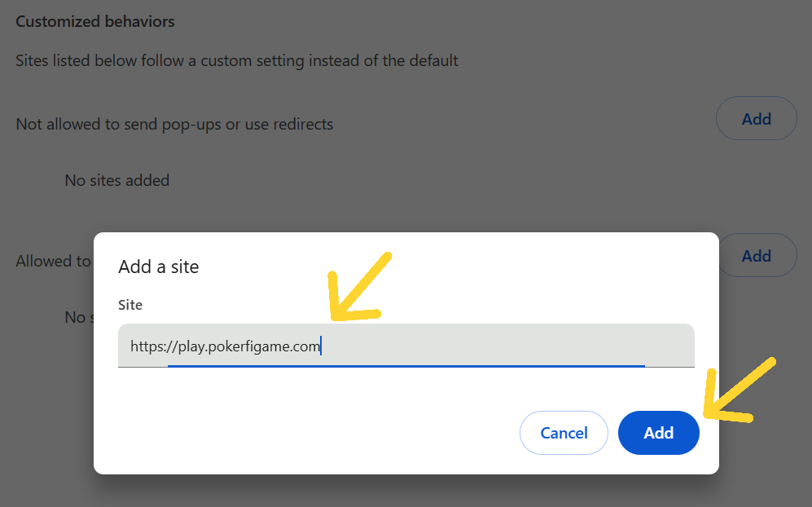
Task: Click the blue Add button in dialog
Action: coord(658,433)
